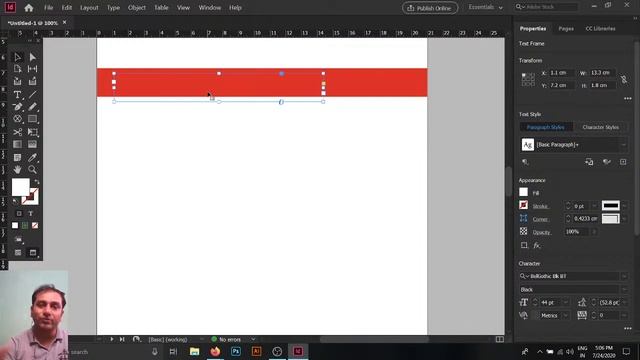Click the Adobe Stock search field
The width and height of the screenshot is (640, 360).
(547, 7)
